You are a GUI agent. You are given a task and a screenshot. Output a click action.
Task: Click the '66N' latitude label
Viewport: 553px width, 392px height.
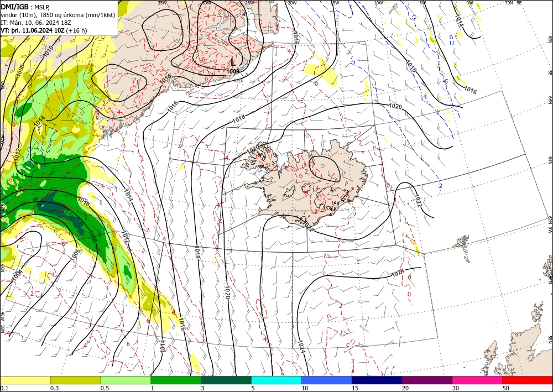pos(550,100)
